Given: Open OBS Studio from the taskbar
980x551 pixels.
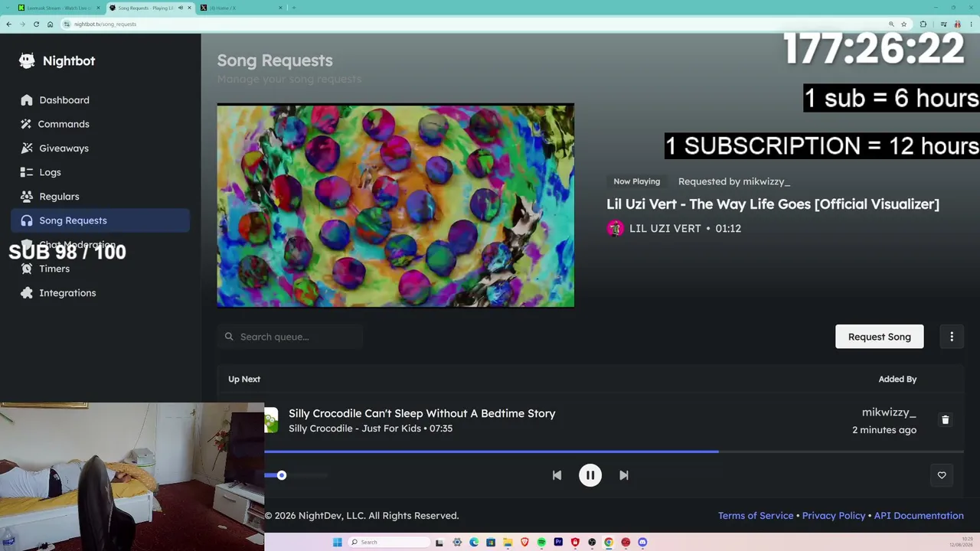Looking at the screenshot, I should coord(592,543).
